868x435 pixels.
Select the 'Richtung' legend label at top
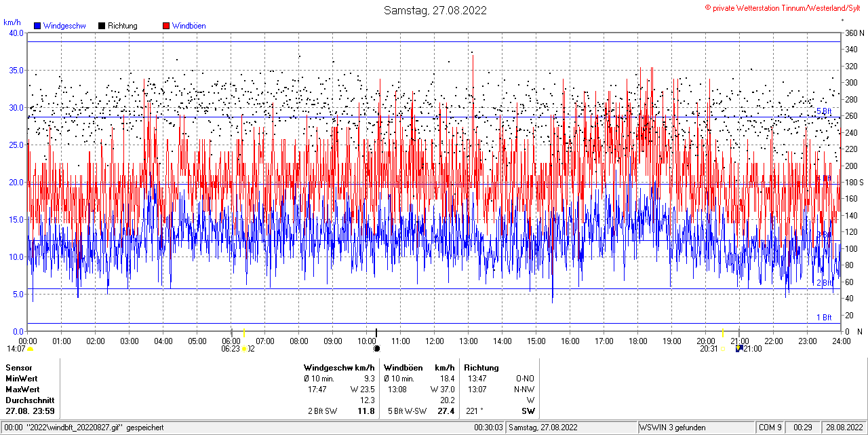[x=123, y=26]
